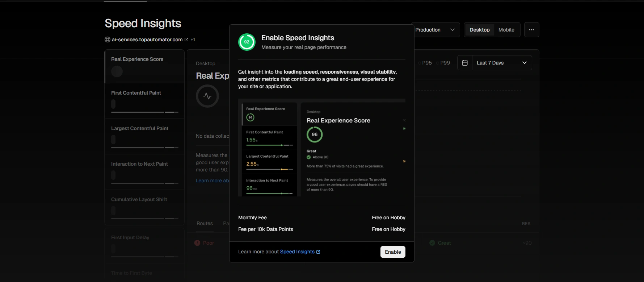Click 'No data' message behind dialog
The height and width of the screenshot is (282, 644).
tap(212, 136)
